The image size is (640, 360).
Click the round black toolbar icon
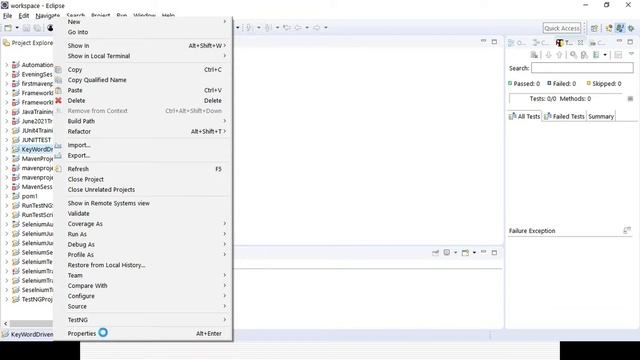click(50, 28)
